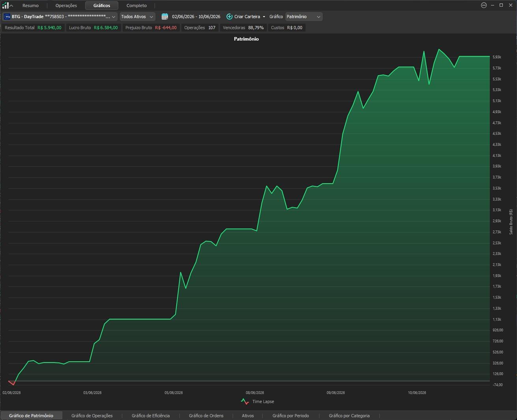Click the Ativos tab at bottom
Screen dimensions: 517x420
pos(248,416)
